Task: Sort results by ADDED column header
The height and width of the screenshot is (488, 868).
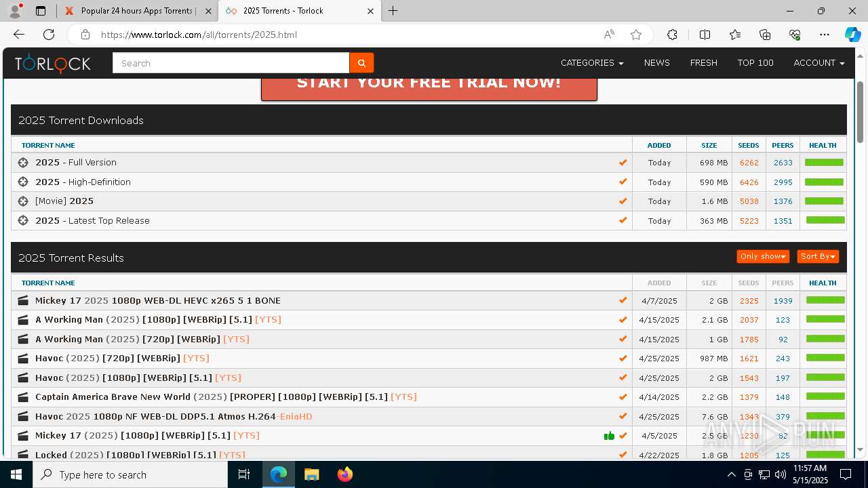Action: coord(659,283)
